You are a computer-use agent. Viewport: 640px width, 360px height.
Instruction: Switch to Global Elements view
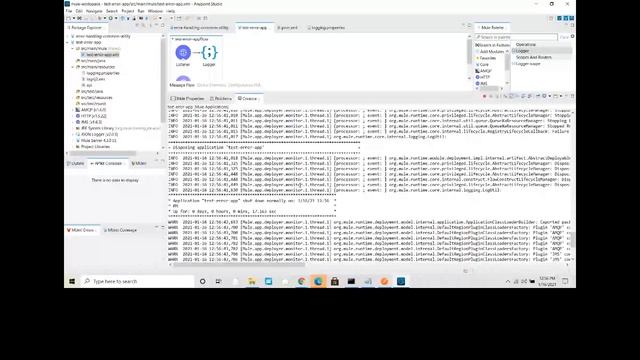[211, 85]
